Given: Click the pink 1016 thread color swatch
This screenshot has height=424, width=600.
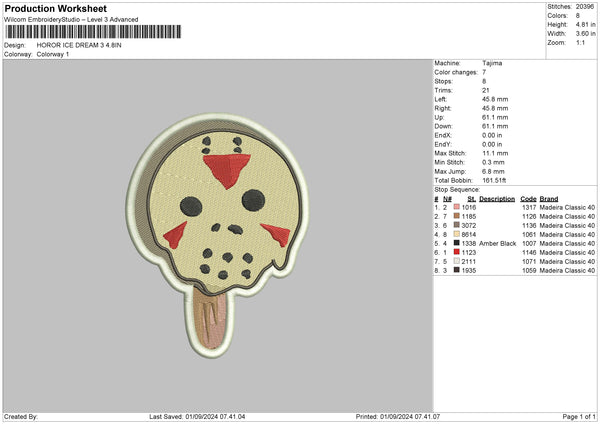Looking at the screenshot, I should (457, 207).
